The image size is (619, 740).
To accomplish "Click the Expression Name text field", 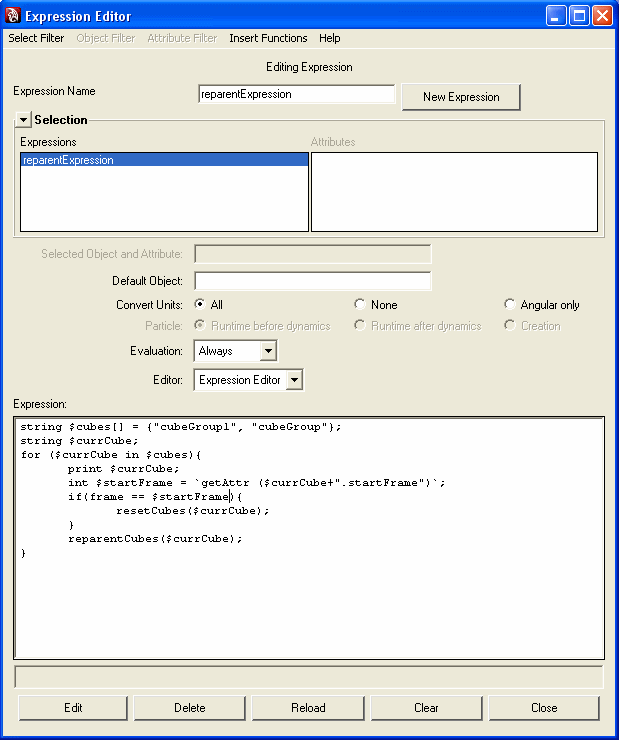I will click(297, 94).
